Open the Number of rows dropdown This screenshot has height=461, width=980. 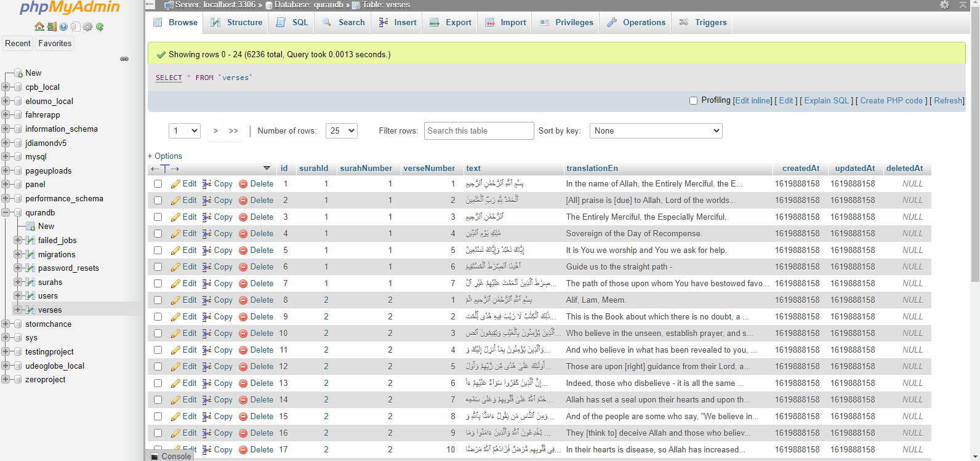click(x=342, y=130)
